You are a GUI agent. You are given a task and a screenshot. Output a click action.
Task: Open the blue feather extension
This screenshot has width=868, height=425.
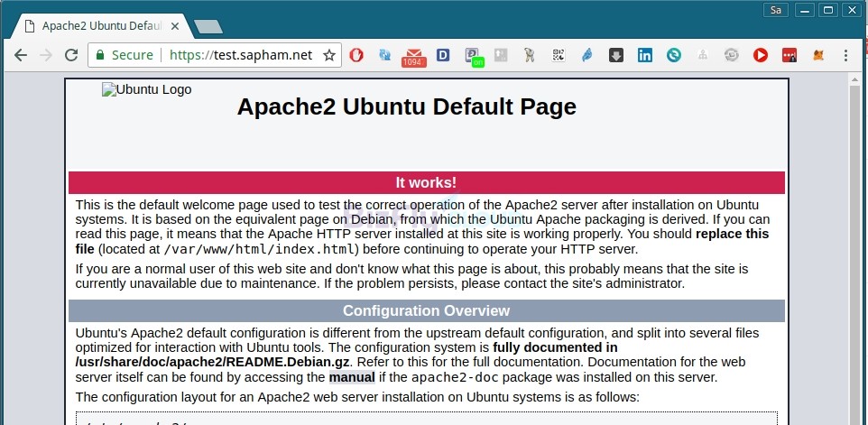point(587,55)
